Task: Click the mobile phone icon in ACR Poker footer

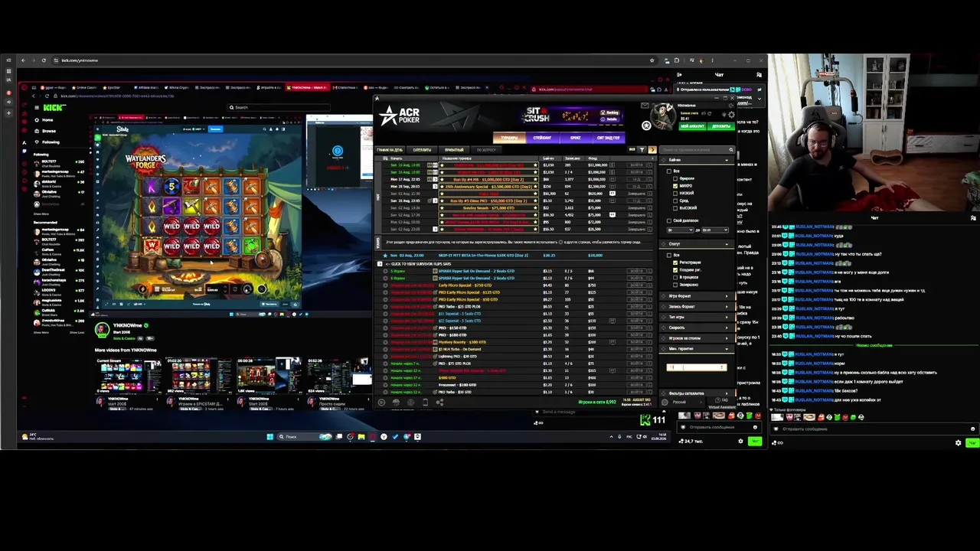Action: click(x=425, y=403)
